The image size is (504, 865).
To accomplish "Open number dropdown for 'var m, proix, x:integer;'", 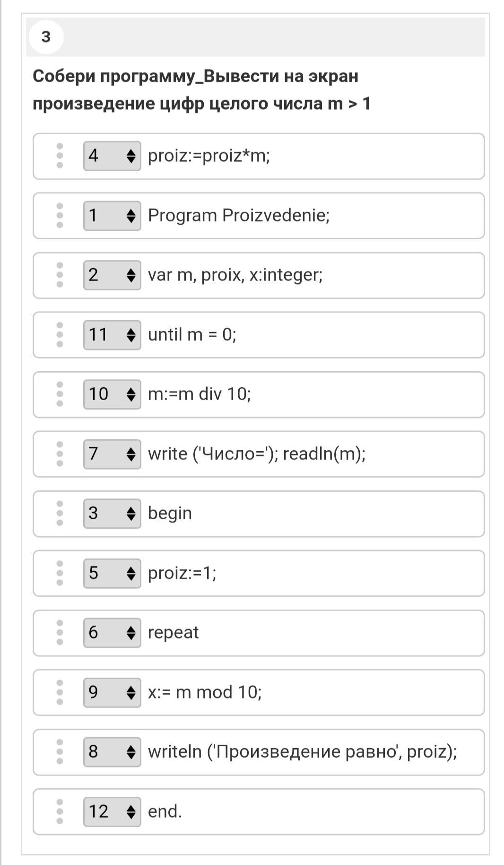I will point(112,275).
